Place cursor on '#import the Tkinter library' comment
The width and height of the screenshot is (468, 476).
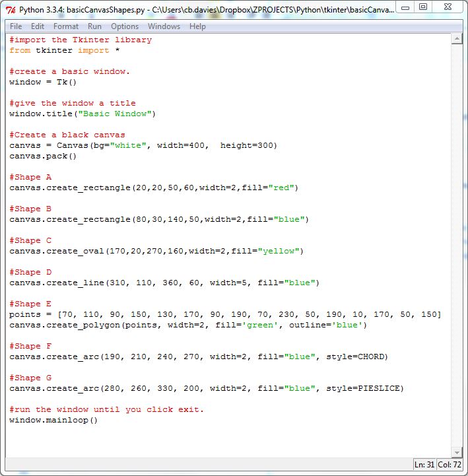coord(81,40)
